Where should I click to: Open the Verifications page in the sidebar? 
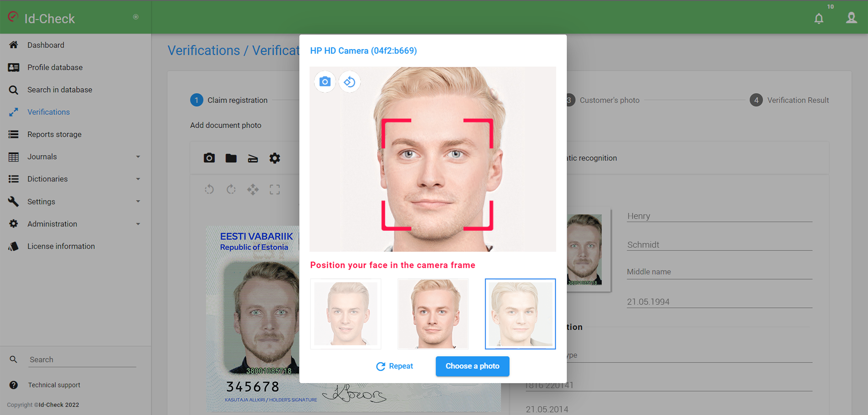click(x=48, y=112)
